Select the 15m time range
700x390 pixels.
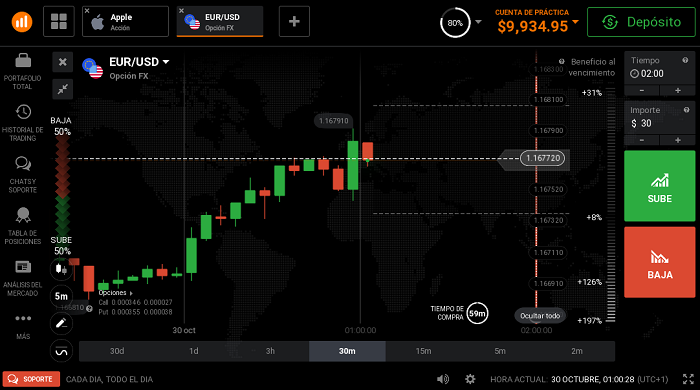point(424,351)
